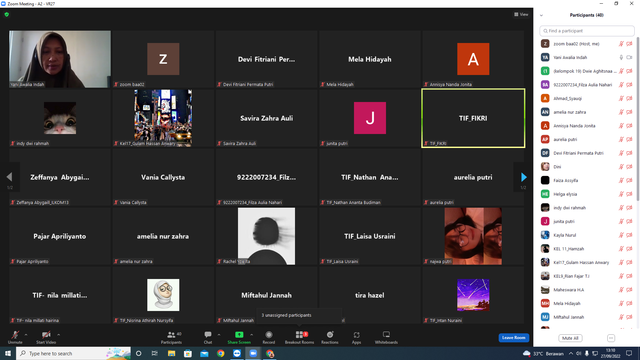Select KEL9_Rian Fajar T.I in participants list
The image size is (640, 360).
tap(587, 276)
